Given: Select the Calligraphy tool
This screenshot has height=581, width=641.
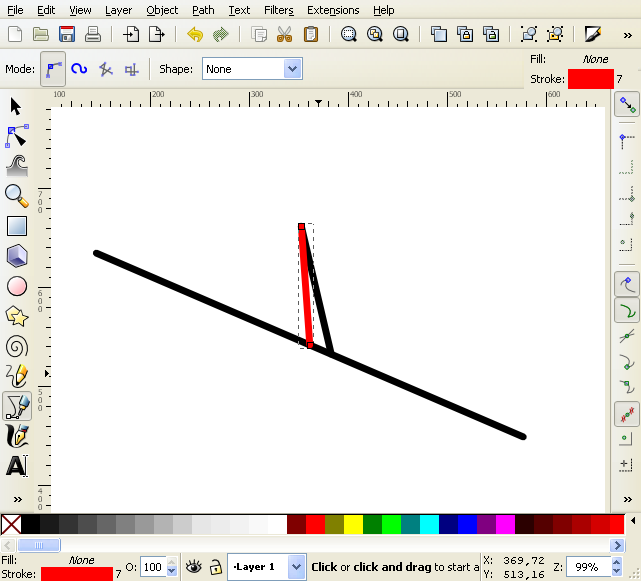Looking at the screenshot, I should (x=17, y=436).
